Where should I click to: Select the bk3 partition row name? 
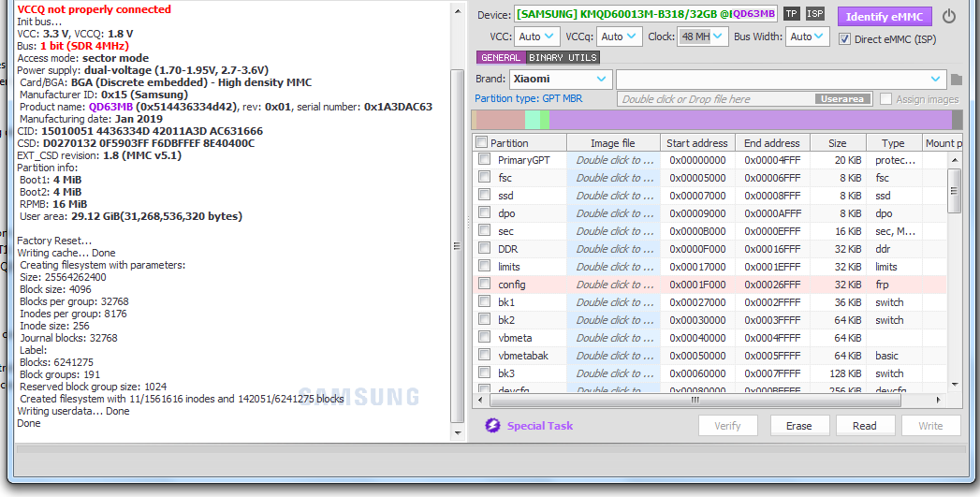coord(506,373)
